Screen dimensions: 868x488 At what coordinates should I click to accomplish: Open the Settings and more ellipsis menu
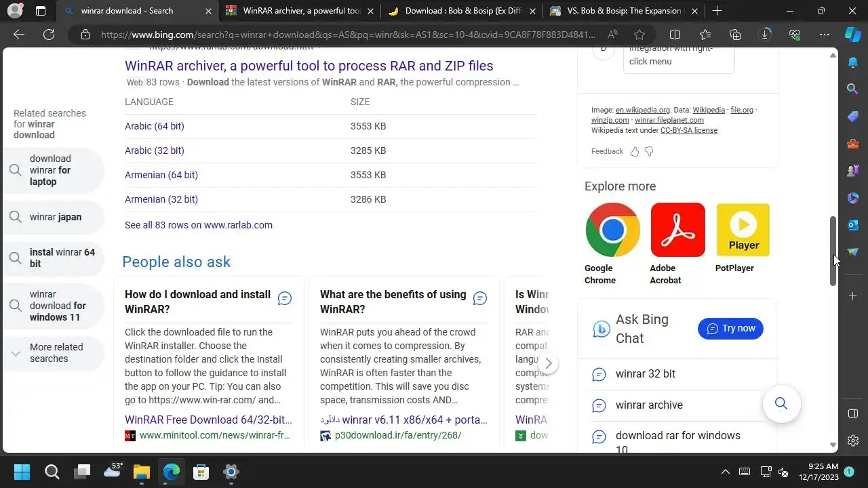(x=825, y=35)
